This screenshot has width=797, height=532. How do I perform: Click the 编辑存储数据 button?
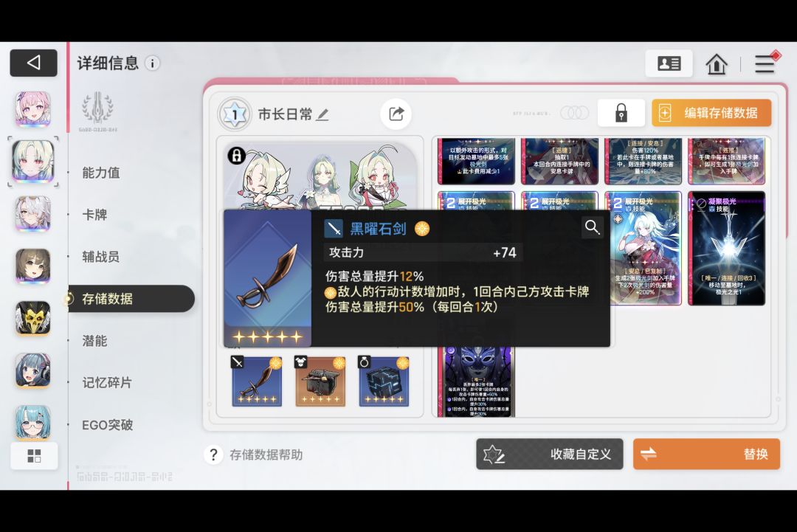coord(711,113)
